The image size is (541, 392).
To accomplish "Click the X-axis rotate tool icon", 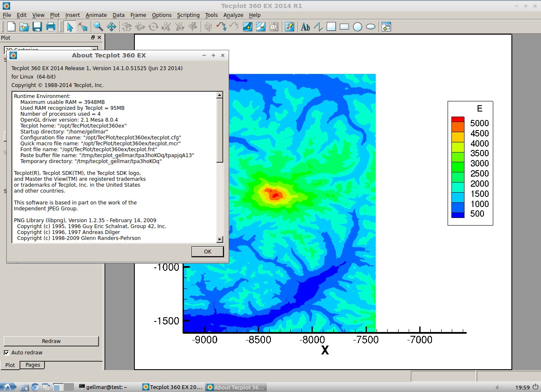I will 166,27.
